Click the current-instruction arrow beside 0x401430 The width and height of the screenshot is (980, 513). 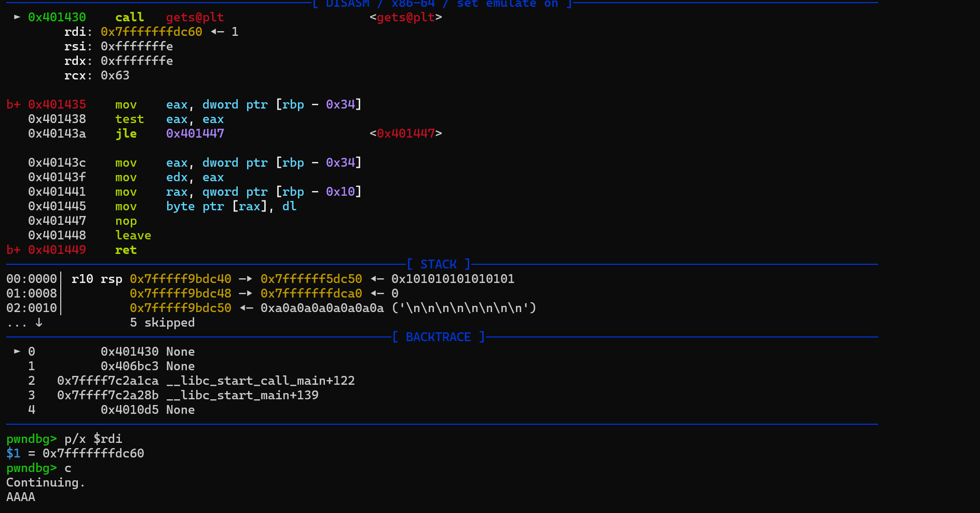point(17,17)
